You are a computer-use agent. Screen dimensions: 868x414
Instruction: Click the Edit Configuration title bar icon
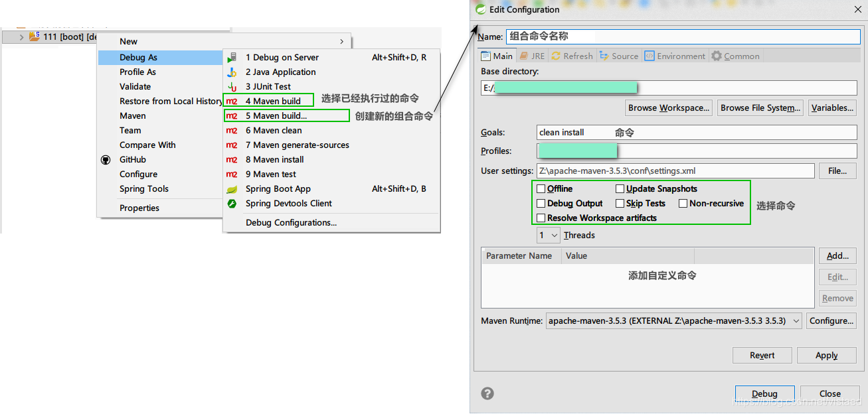coord(481,9)
